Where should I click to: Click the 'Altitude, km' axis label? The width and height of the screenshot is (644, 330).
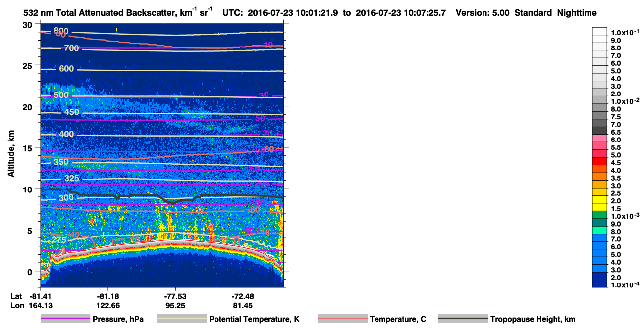tap(10, 154)
